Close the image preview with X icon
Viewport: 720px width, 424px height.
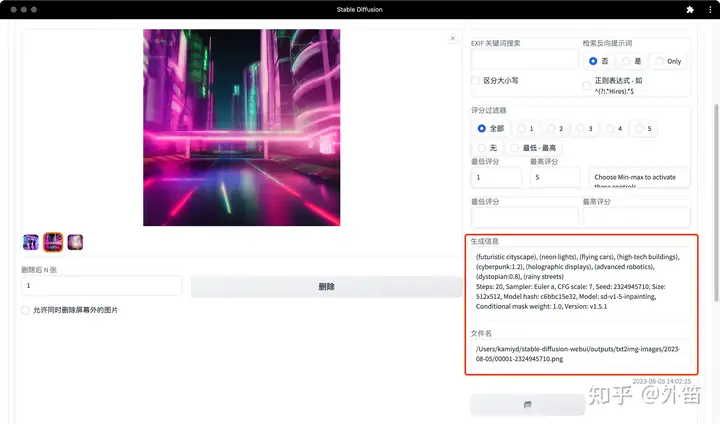[453, 39]
